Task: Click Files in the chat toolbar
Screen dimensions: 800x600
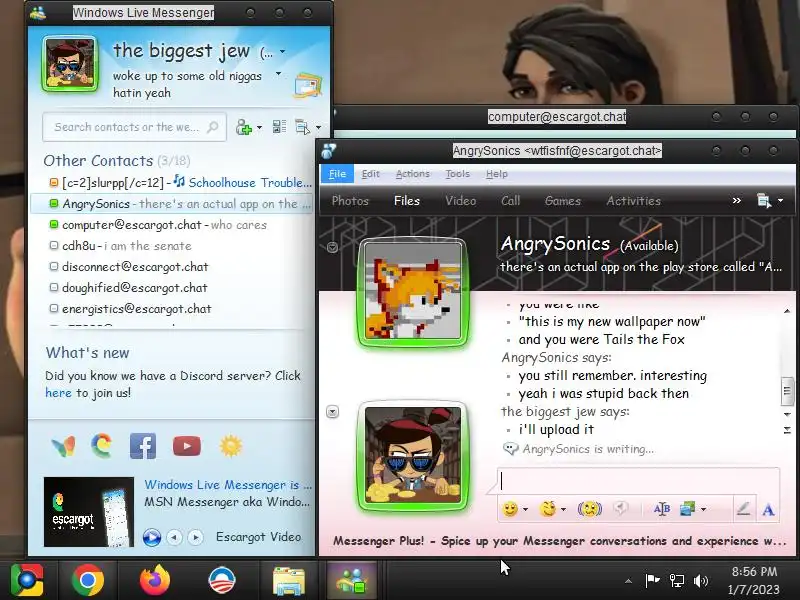Action: (x=407, y=201)
